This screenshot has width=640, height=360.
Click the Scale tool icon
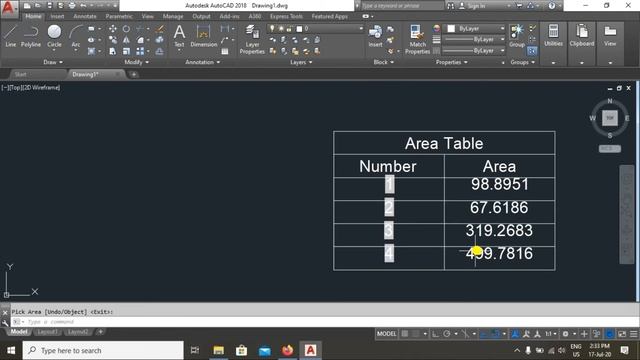(127, 51)
